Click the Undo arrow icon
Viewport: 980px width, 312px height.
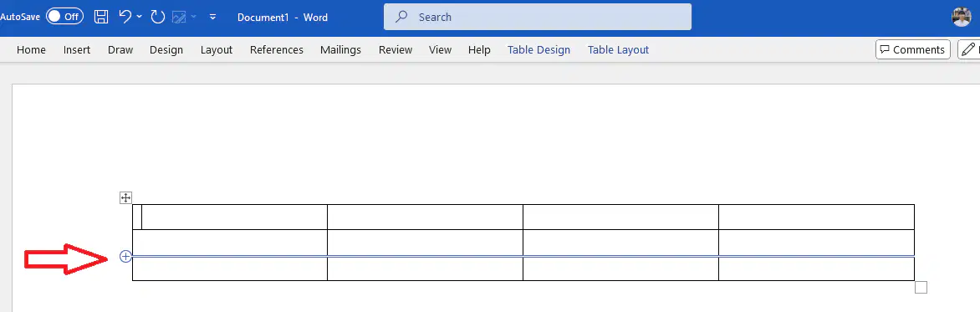pyautogui.click(x=125, y=17)
